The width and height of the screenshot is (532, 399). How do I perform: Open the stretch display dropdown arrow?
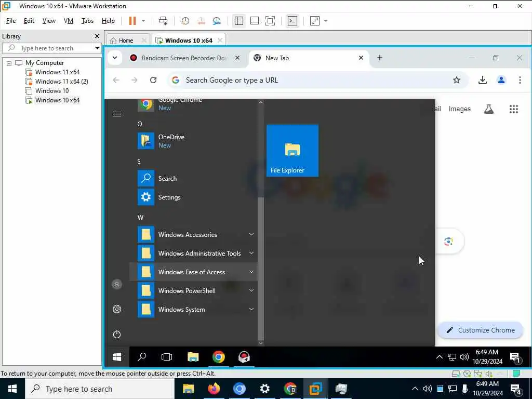coord(326,21)
